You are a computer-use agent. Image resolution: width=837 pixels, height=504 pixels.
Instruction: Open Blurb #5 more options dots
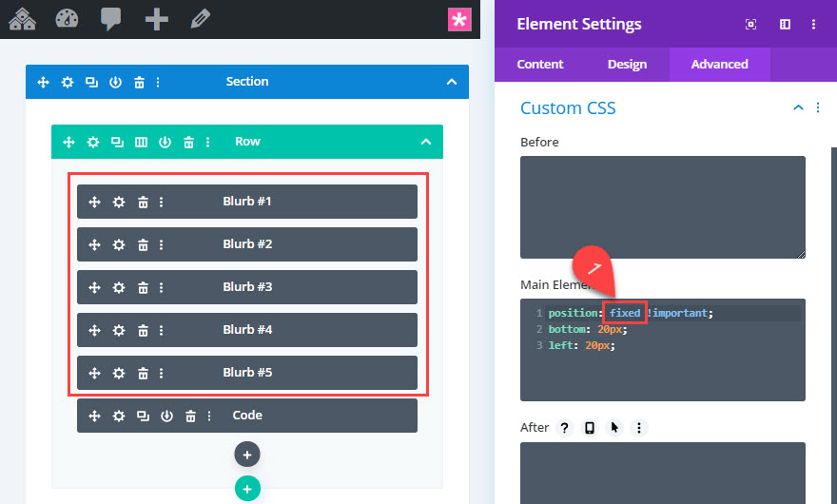point(161,373)
